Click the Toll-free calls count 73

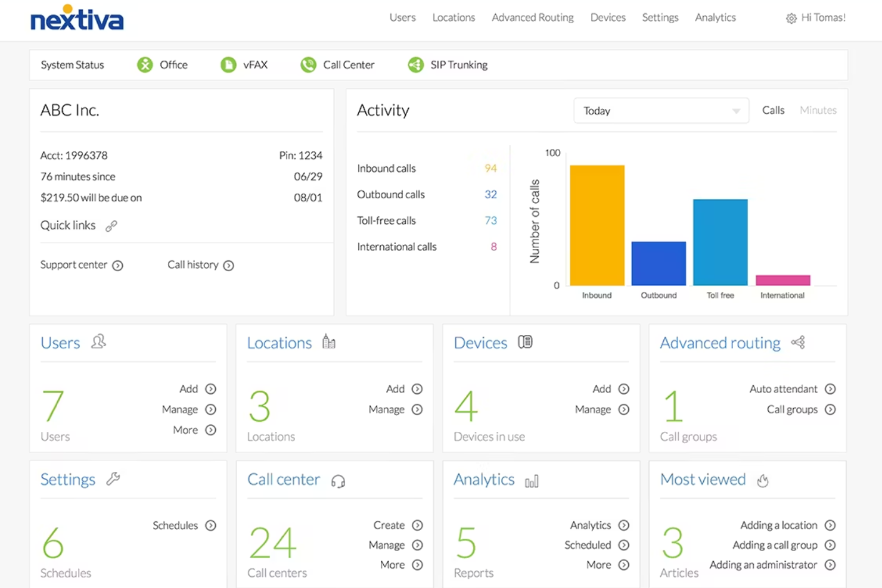coord(490,220)
